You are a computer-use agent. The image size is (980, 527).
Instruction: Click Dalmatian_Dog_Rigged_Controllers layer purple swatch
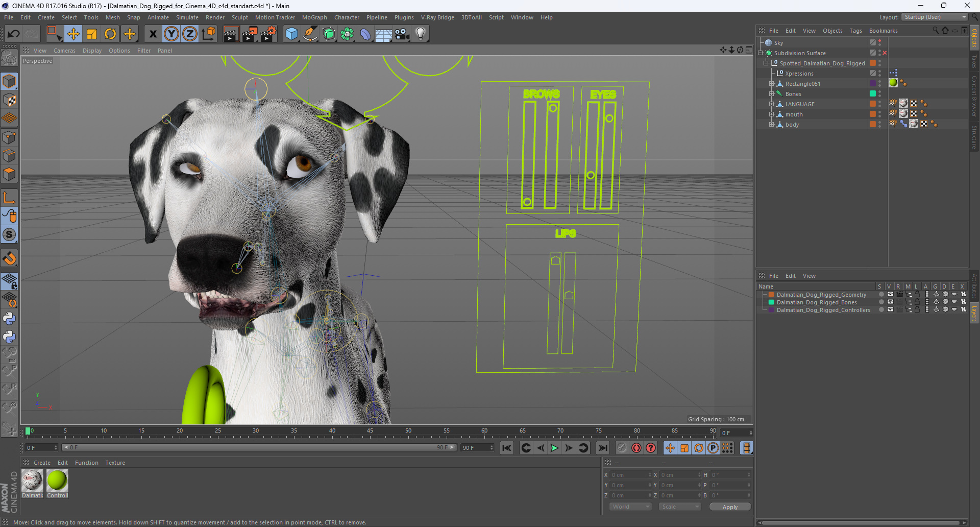(771, 310)
